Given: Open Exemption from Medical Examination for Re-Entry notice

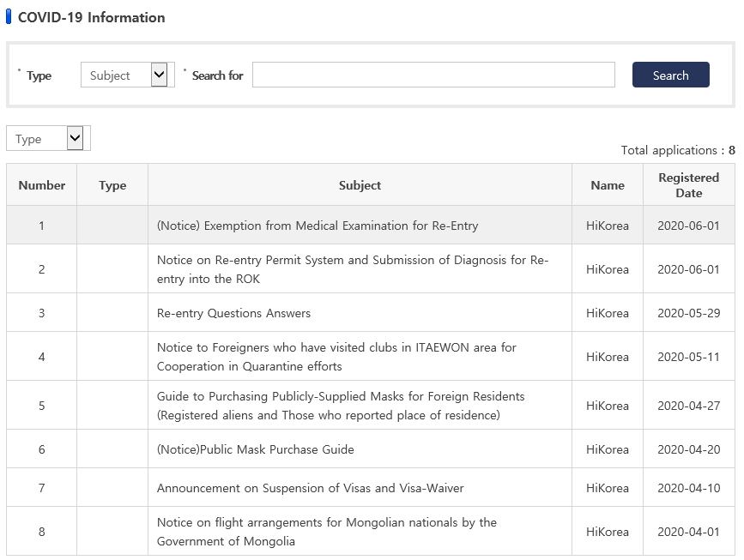Looking at the screenshot, I should (318, 226).
